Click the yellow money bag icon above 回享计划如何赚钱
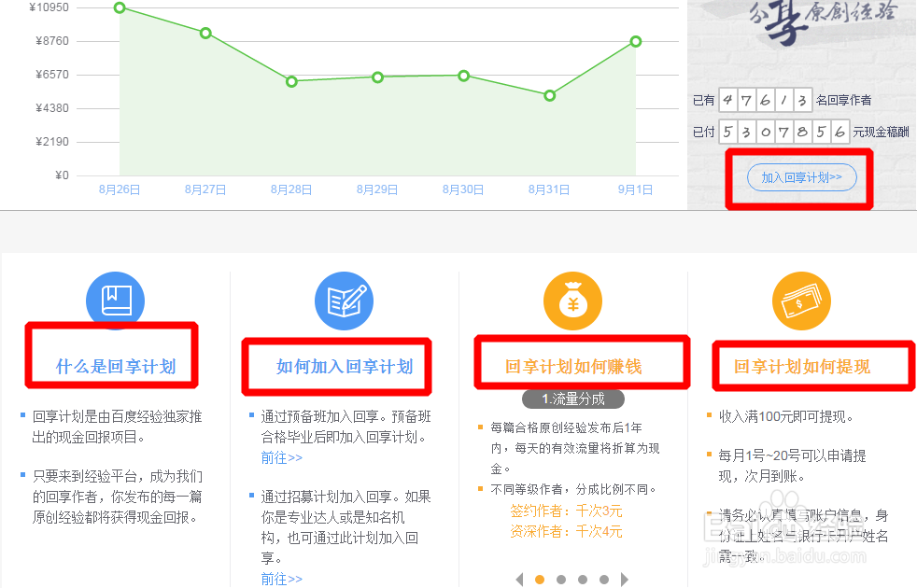 tap(571, 301)
